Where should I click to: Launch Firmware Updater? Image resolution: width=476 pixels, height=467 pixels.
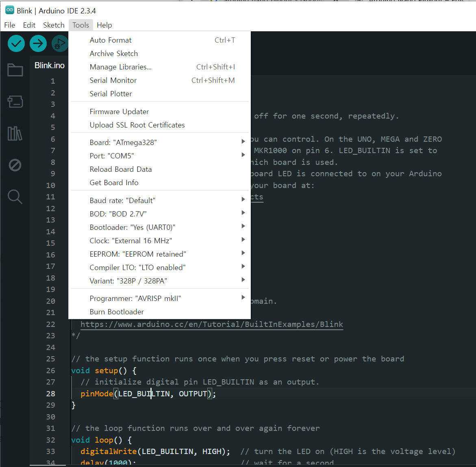tap(160, 112)
